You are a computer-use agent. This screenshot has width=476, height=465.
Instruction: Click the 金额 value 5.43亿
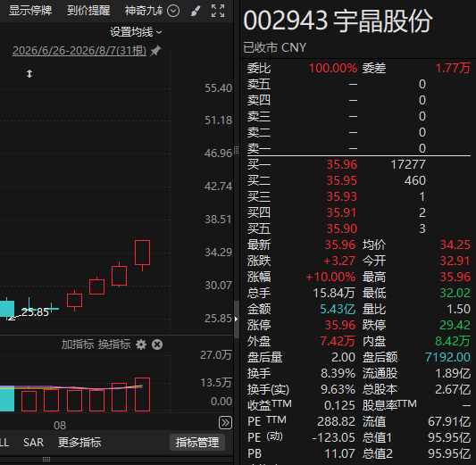[x=338, y=309]
